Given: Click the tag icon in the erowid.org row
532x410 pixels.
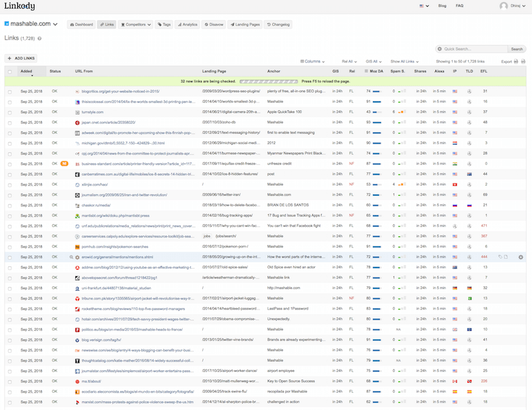Looking at the screenshot, I should point(500,257).
